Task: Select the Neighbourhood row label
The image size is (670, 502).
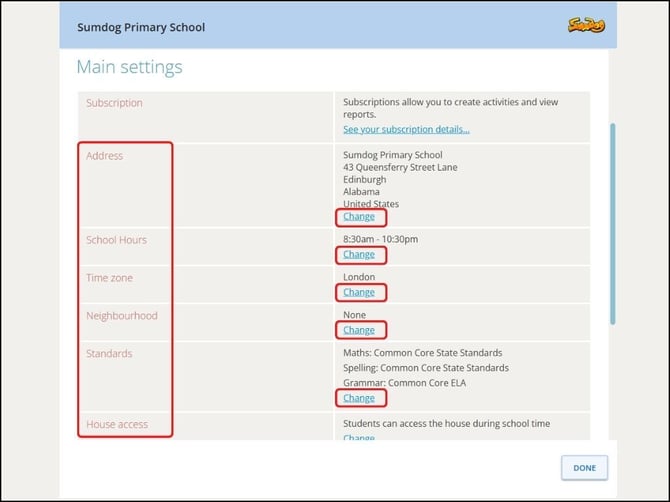Action: tap(122, 316)
